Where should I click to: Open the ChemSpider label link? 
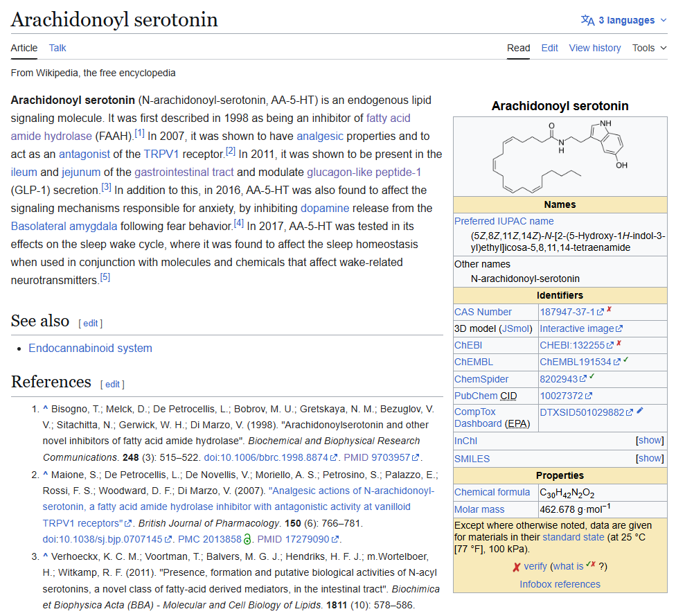click(481, 379)
